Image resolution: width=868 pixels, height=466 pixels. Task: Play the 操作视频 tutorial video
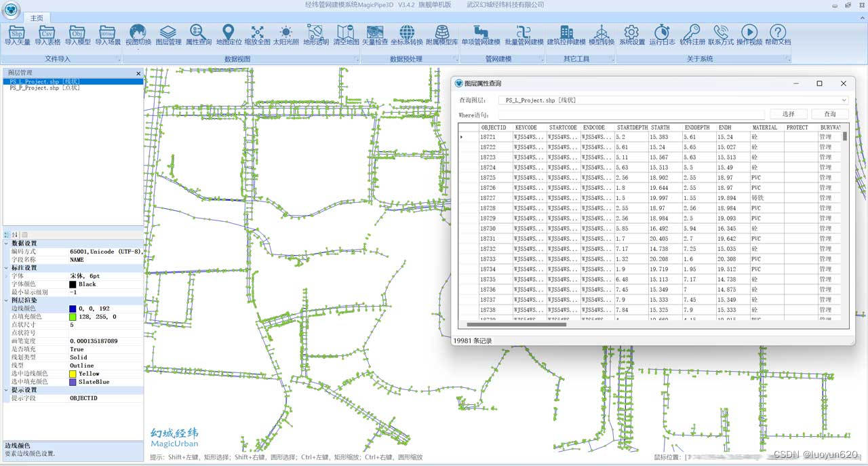coord(749,35)
